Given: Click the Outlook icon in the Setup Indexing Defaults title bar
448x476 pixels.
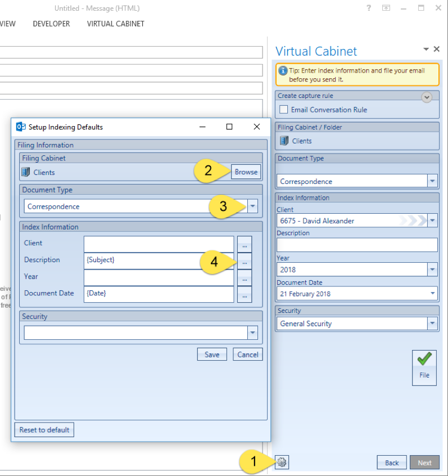Looking at the screenshot, I should point(21,127).
